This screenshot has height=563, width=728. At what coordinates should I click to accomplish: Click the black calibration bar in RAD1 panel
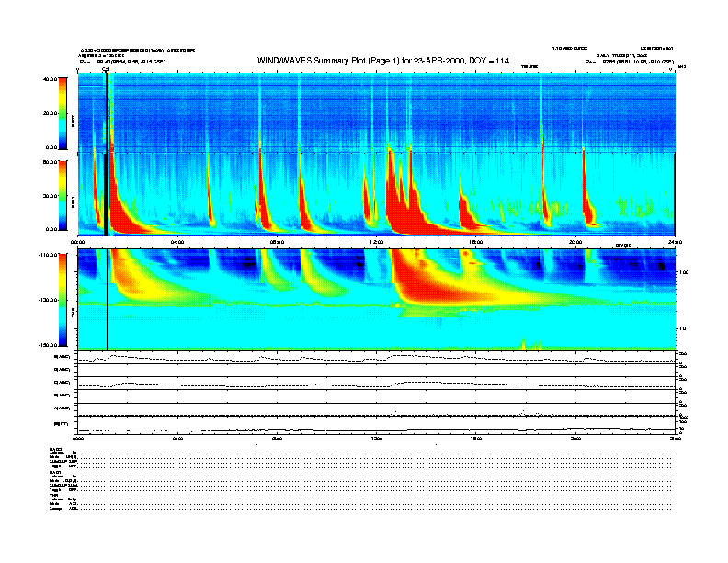106,194
